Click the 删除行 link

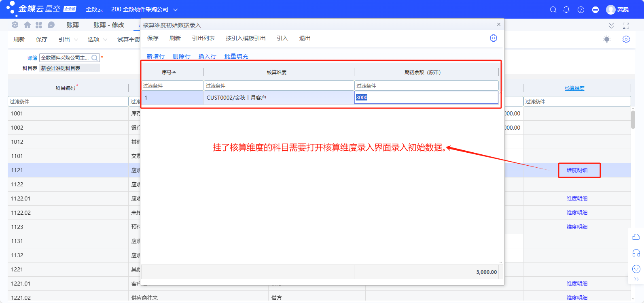pos(182,56)
